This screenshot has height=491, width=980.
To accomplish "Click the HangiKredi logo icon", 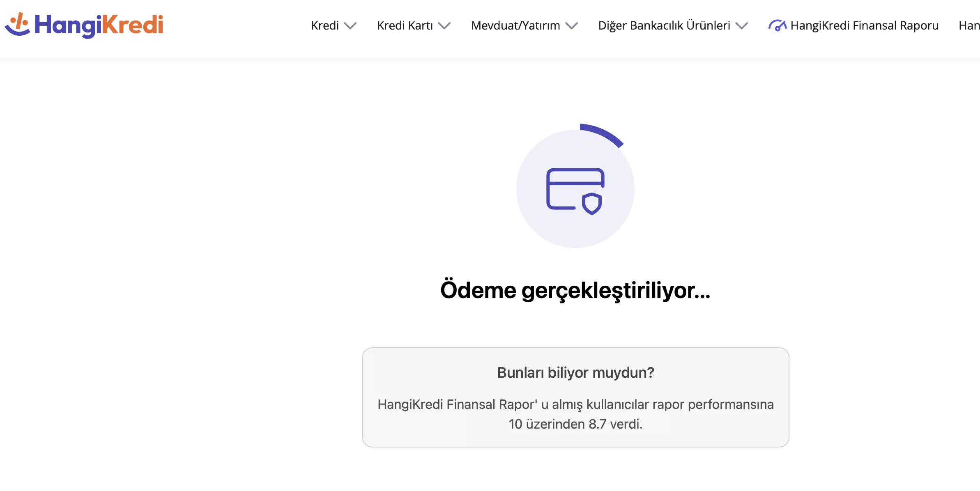I will coord(18,25).
